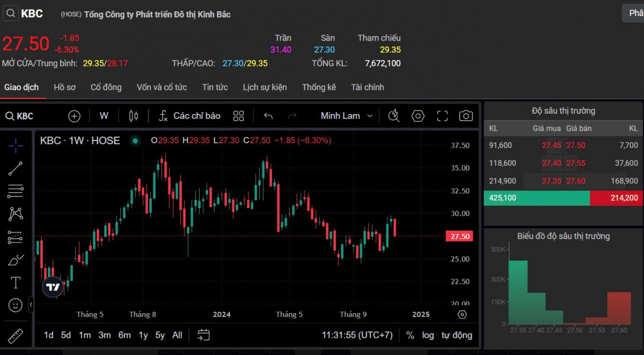Image resolution: width=644 pixels, height=355 pixels.
Task: Set chart range to 1m
Action: click(85, 335)
